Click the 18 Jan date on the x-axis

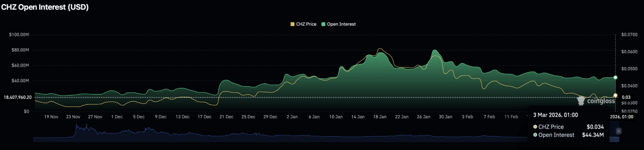380,117
